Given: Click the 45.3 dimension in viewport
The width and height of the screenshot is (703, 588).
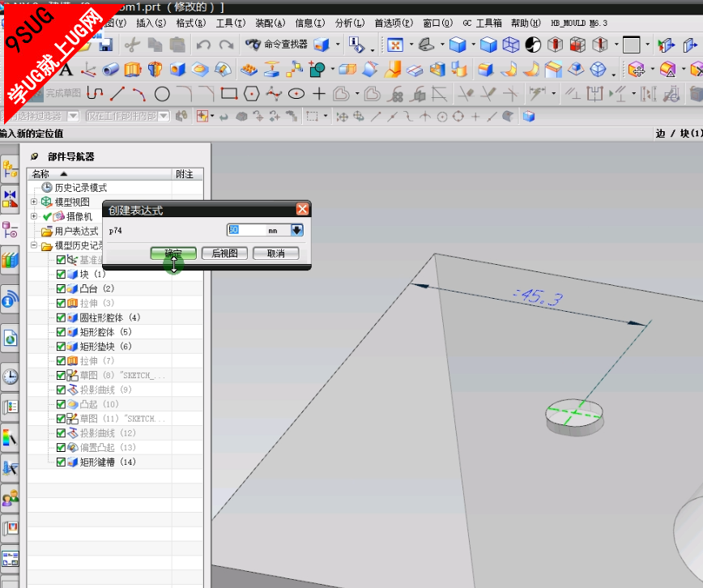Looking at the screenshot, I should (x=538, y=297).
